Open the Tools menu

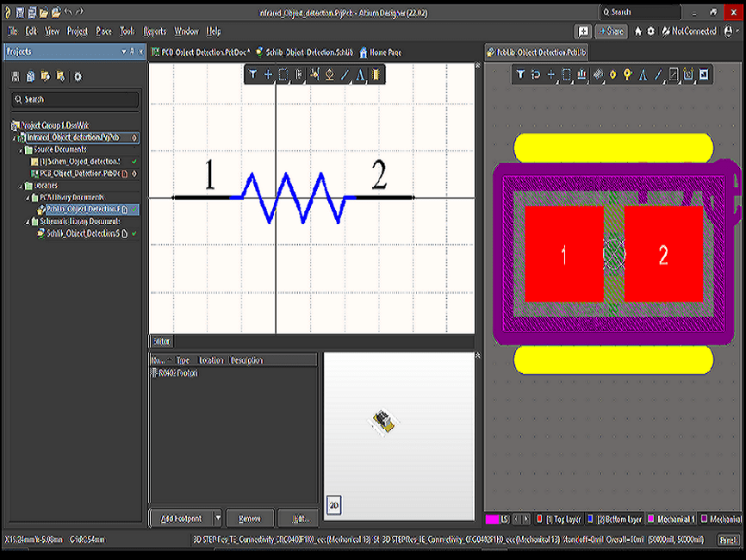click(127, 31)
